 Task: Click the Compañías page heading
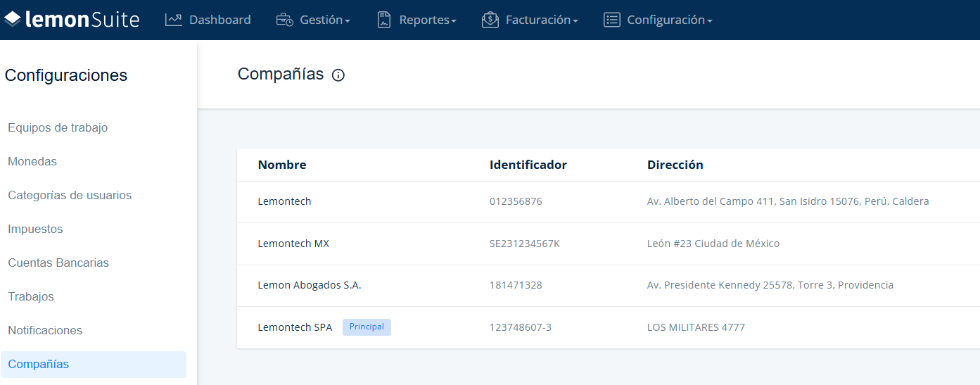tap(281, 75)
